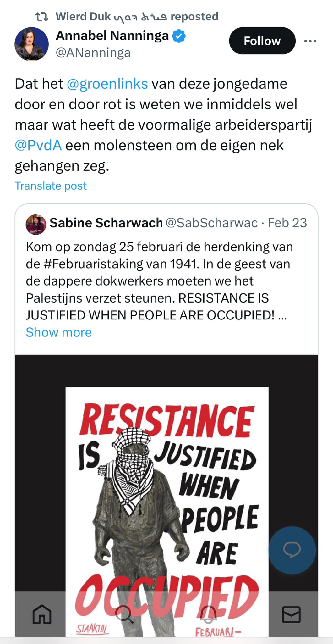Open the @ANanninga handle
333x644 pixels.
93,53
